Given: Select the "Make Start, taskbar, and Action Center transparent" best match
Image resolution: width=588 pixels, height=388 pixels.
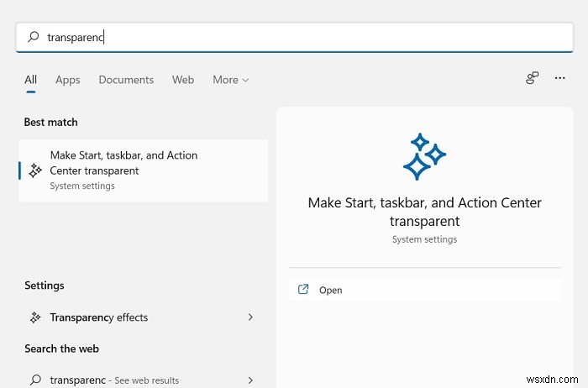Looking at the screenshot, I should tap(143, 170).
